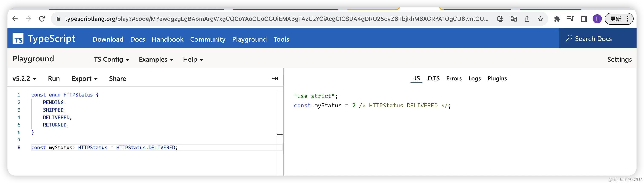This screenshot has width=644, height=183.
Task: Click the browser back arrow
Action: 15,19
